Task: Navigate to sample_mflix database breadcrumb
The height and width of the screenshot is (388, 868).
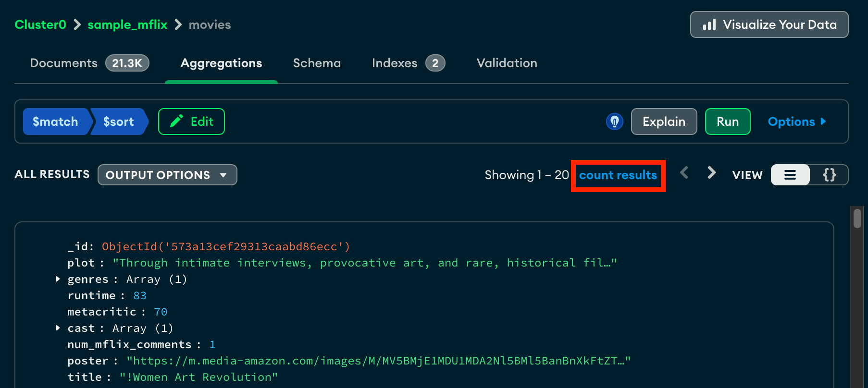Action: click(x=127, y=24)
